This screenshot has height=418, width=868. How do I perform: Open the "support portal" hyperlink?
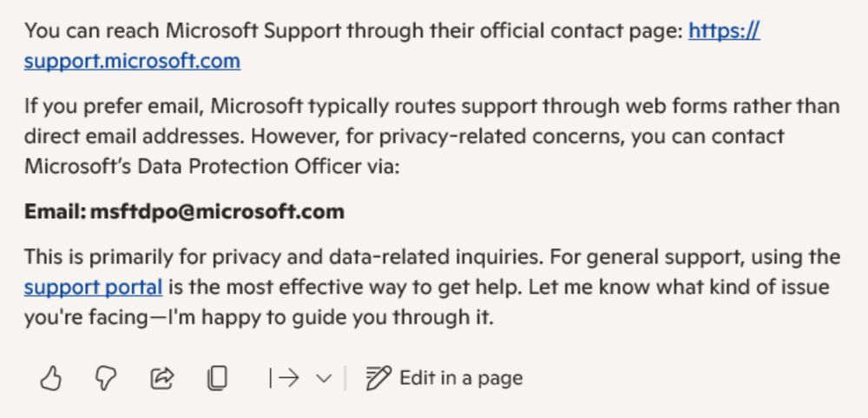point(93,287)
